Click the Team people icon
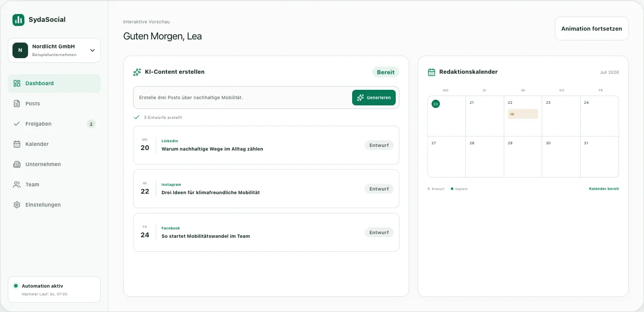The width and height of the screenshot is (644, 312). 17,184
